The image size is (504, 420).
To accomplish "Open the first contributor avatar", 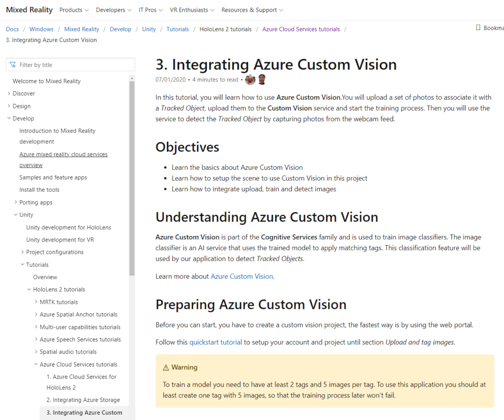I will (250, 79).
